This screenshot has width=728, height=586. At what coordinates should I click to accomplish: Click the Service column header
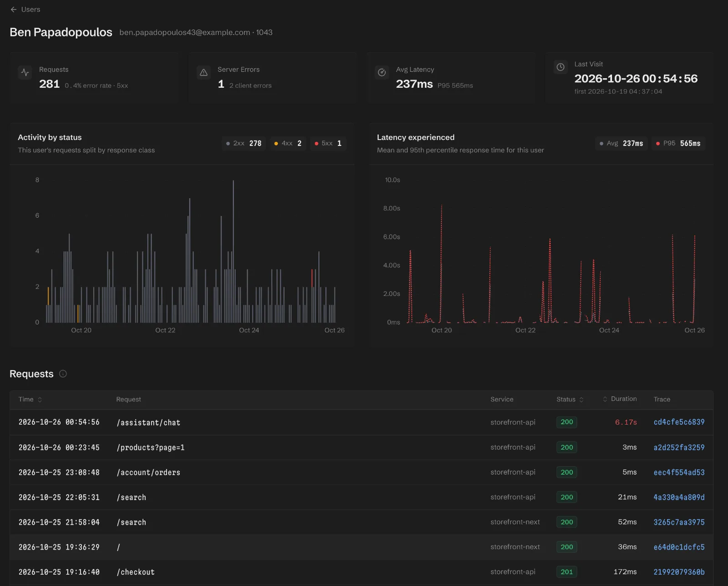(502, 400)
